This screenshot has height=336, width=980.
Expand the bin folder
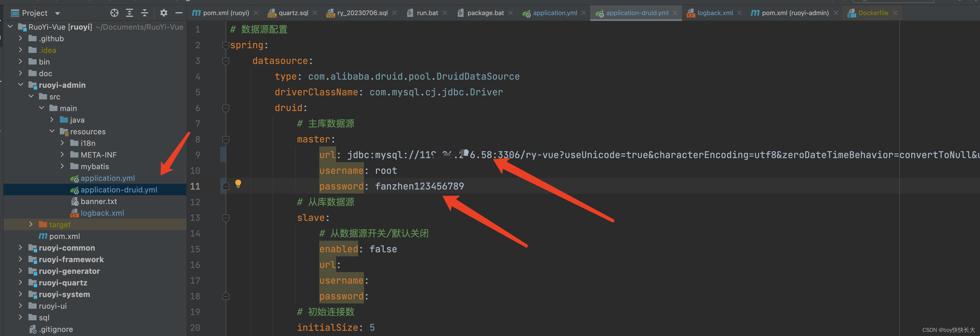click(21, 62)
